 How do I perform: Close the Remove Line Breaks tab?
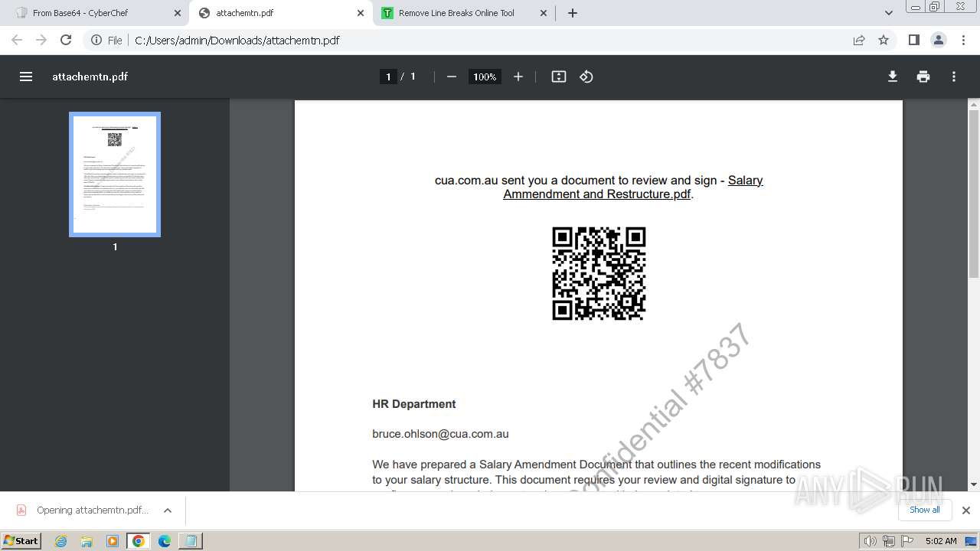tap(544, 13)
